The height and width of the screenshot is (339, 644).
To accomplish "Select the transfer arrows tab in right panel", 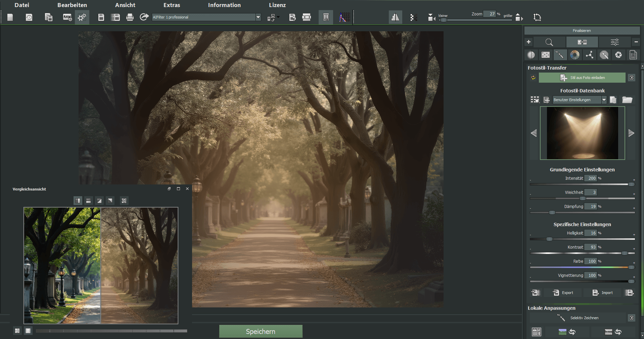I will pos(582,42).
